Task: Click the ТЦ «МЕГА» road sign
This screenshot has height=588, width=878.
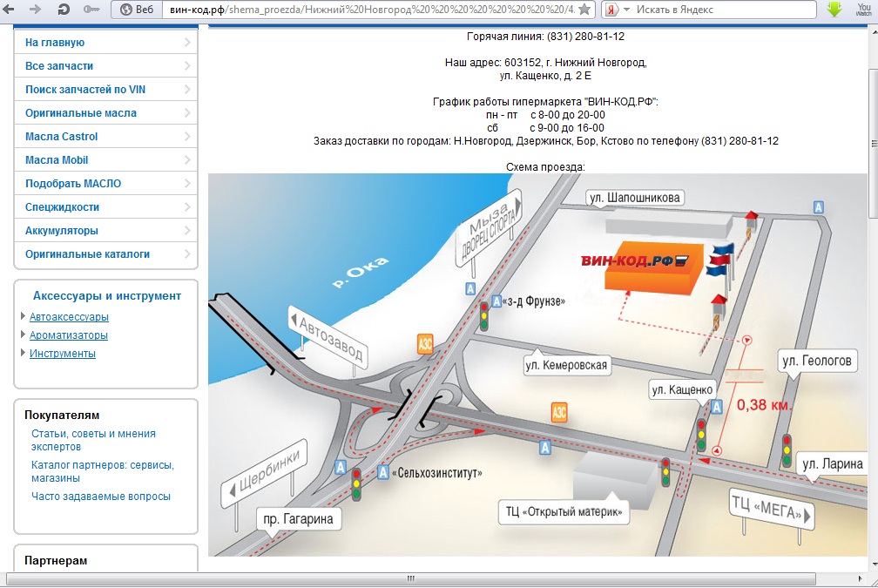Action: (x=772, y=508)
